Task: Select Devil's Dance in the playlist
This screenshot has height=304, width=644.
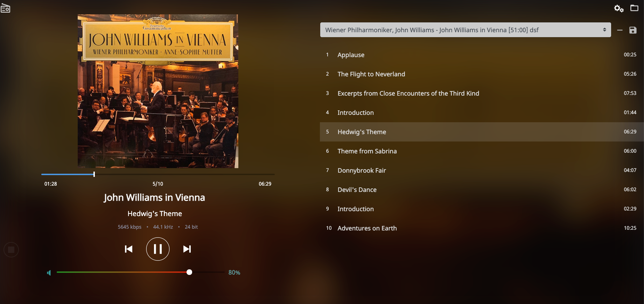Action: (482, 189)
